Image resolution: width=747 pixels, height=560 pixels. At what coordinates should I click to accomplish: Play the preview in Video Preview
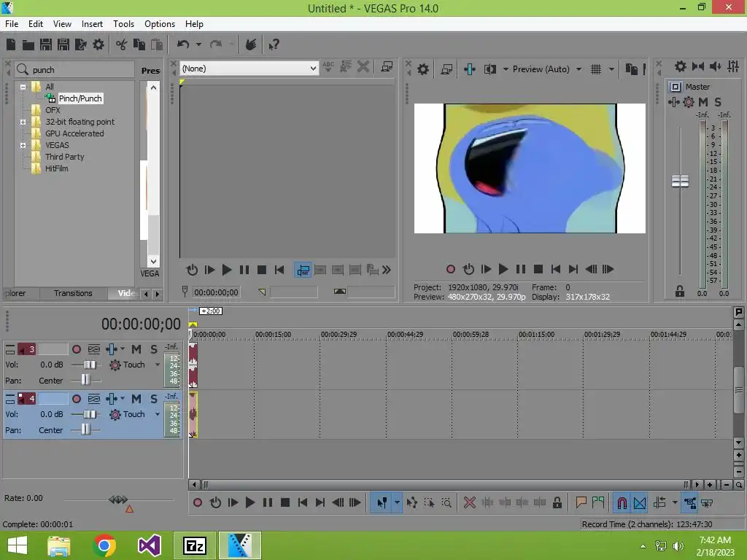point(503,269)
